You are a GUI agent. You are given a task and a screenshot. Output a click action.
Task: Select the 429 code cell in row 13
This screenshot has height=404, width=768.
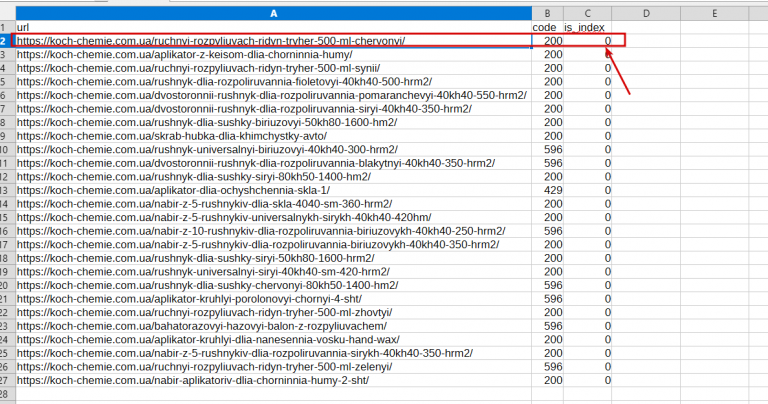[x=547, y=190]
